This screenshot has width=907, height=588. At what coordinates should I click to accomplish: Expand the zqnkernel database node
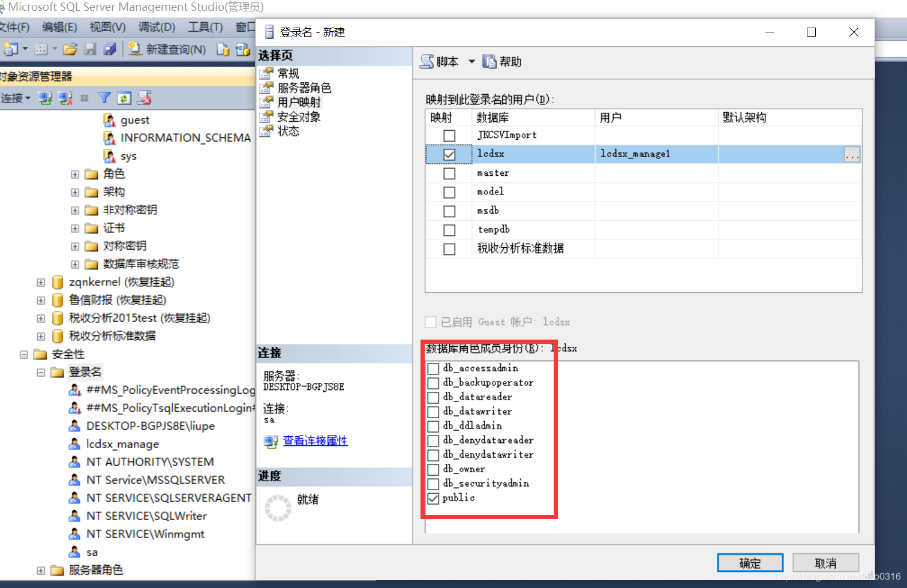tap(41, 283)
